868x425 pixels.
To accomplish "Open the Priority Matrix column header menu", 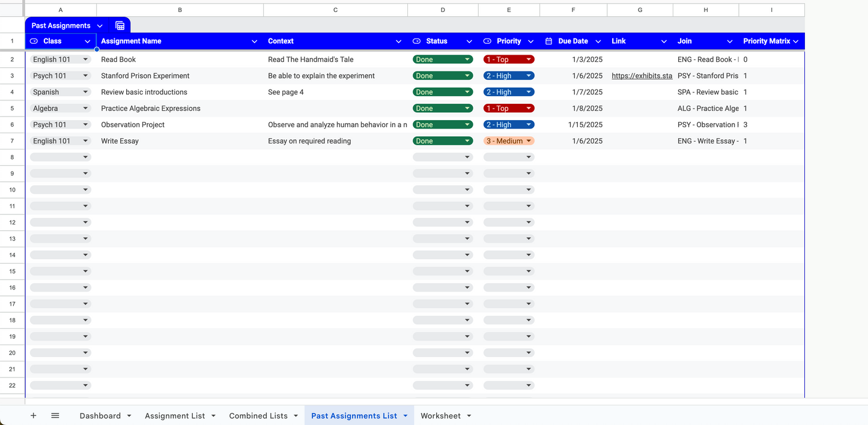I will click(x=796, y=41).
